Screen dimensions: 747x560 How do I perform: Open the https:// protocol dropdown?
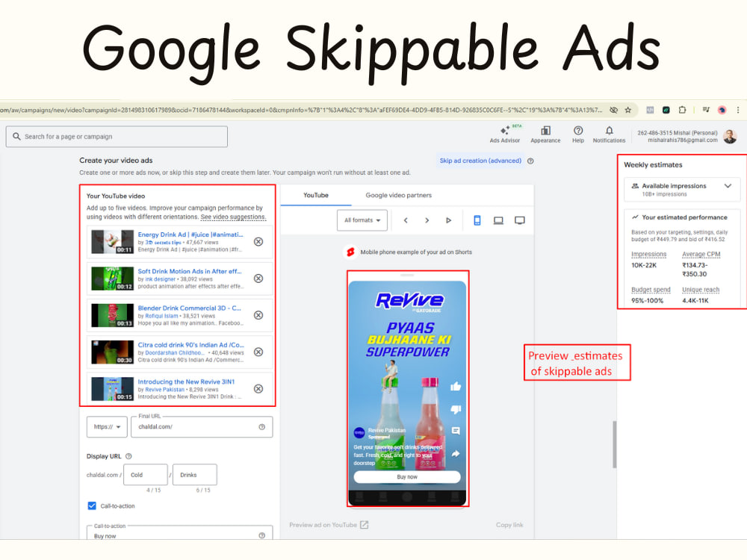(107, 426)
